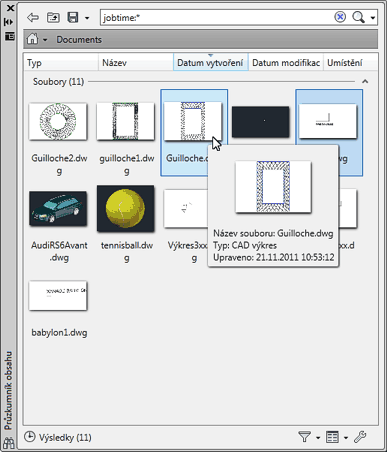Screen dimensions: 387x452
Task: Click the save search floppy disk icon
Action: click(73, 17)
